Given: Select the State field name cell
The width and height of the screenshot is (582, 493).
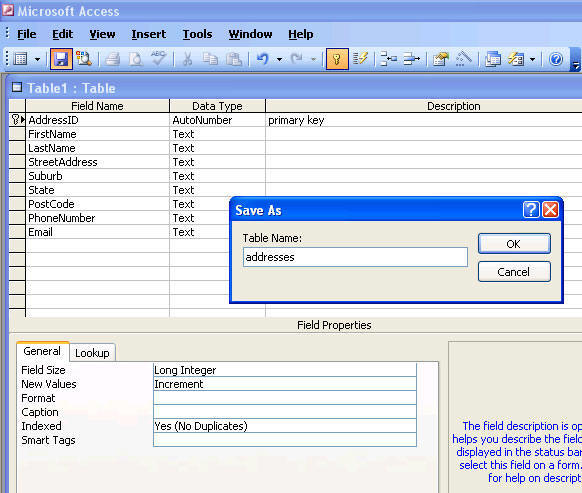Looking at the screenshot, I should [x=97, y=190].
